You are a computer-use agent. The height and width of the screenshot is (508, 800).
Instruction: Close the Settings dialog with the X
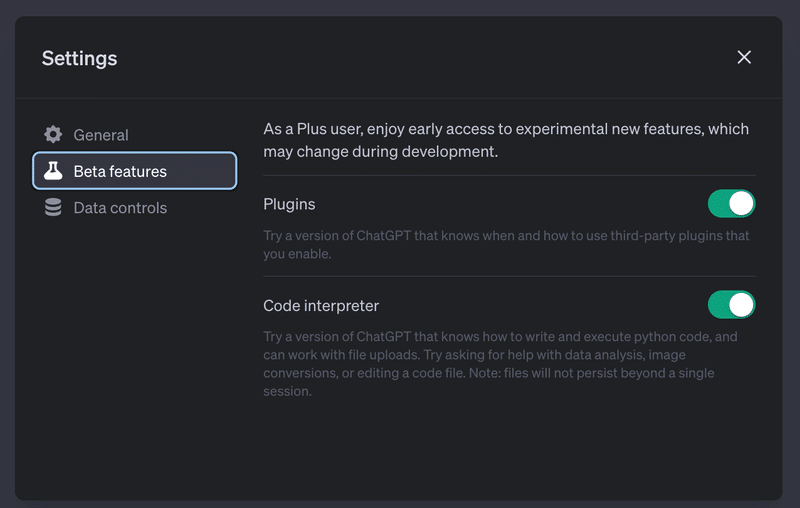[744, 57]
